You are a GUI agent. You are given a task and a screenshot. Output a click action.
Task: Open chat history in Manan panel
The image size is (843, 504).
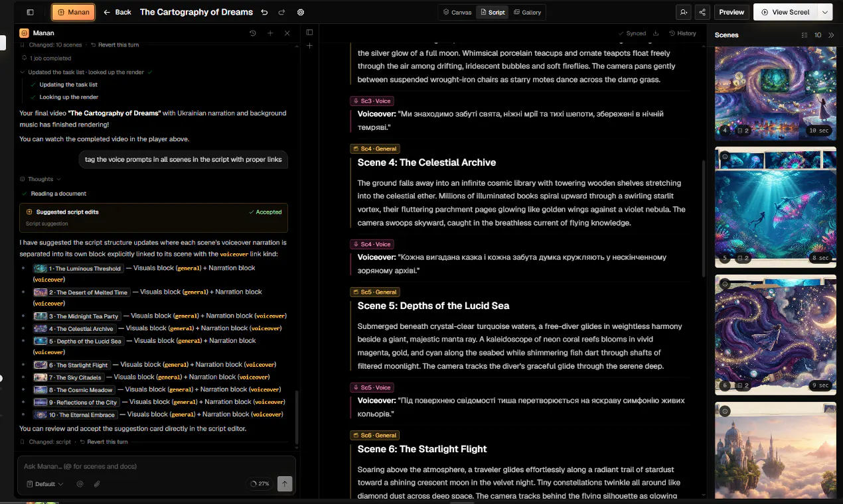point(253,33)
